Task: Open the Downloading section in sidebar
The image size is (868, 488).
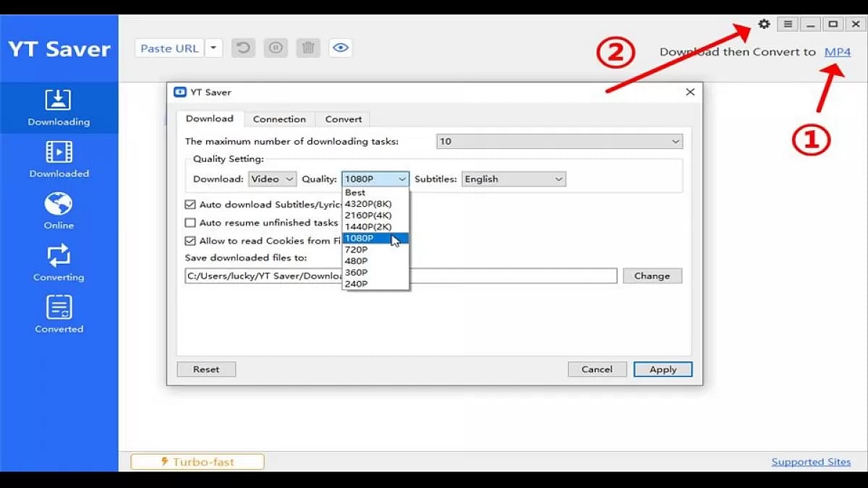Action: coord(59,108)
